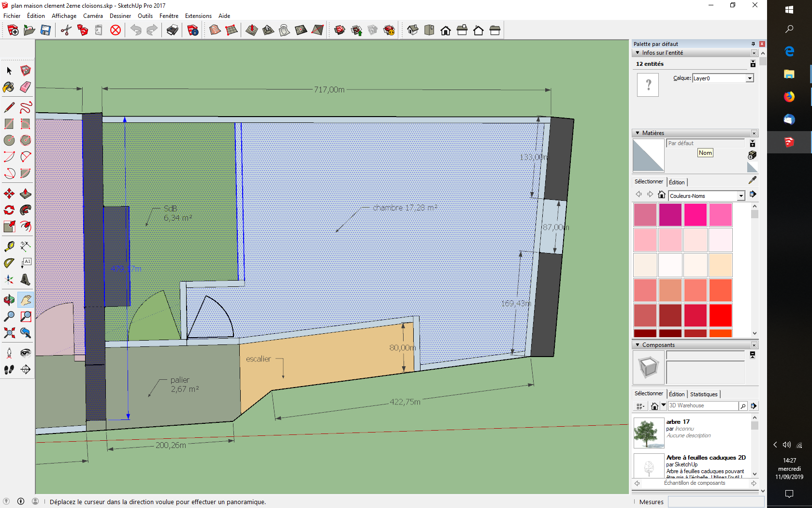Open a file with folder icon
Image resolution: width=812 pixels, height=508 pixels.
click(x=29, y=30)
